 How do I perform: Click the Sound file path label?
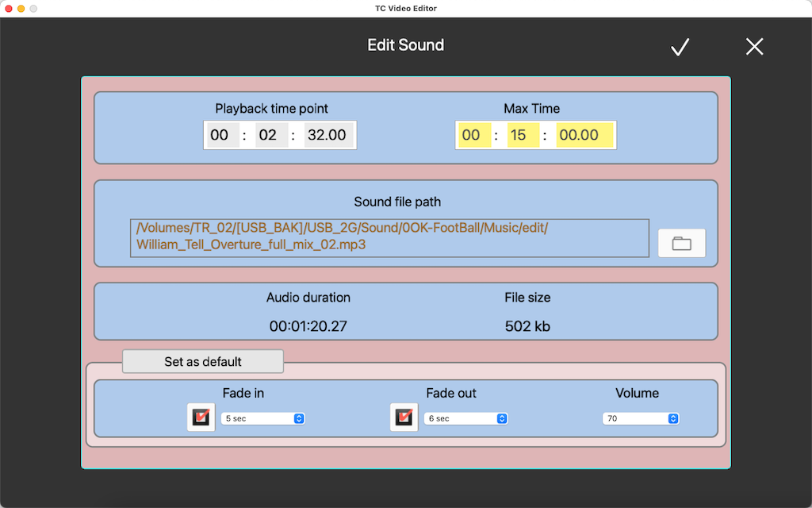(397, 202)
